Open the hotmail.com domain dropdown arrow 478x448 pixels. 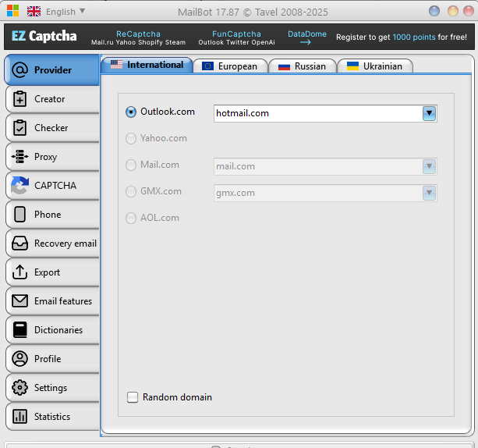click(429, 113)
